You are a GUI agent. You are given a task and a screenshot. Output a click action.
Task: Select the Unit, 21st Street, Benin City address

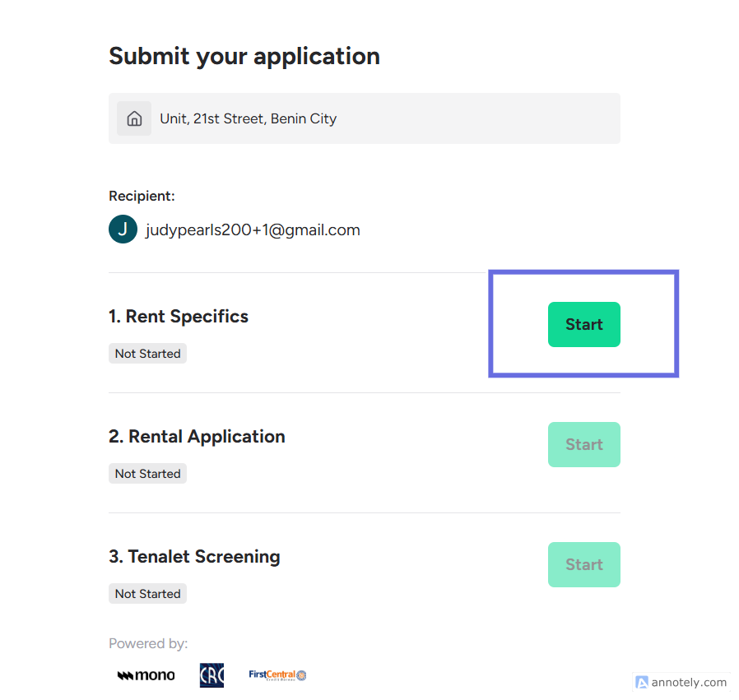click(x=248, y=118)
